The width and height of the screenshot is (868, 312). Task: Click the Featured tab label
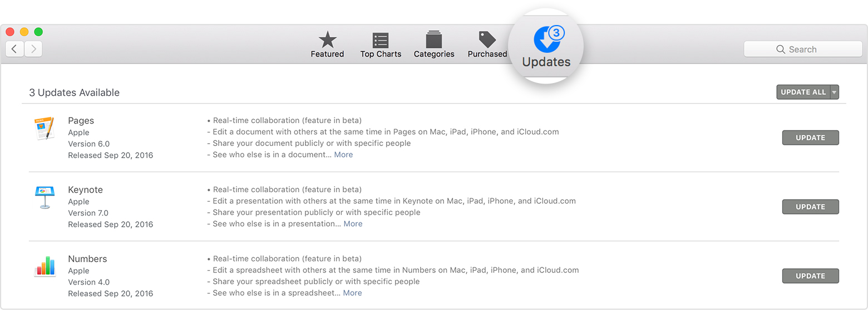(327, 54)
